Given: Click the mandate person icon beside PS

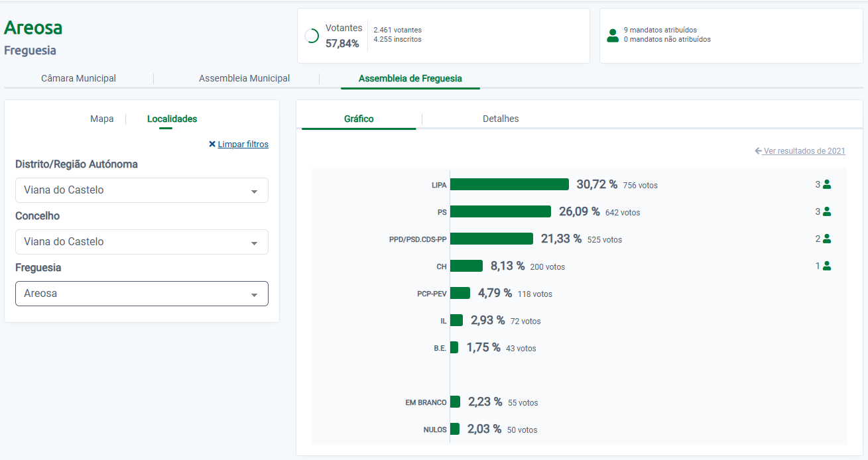Looking at the screenshot, I should [x=826, y=212].
